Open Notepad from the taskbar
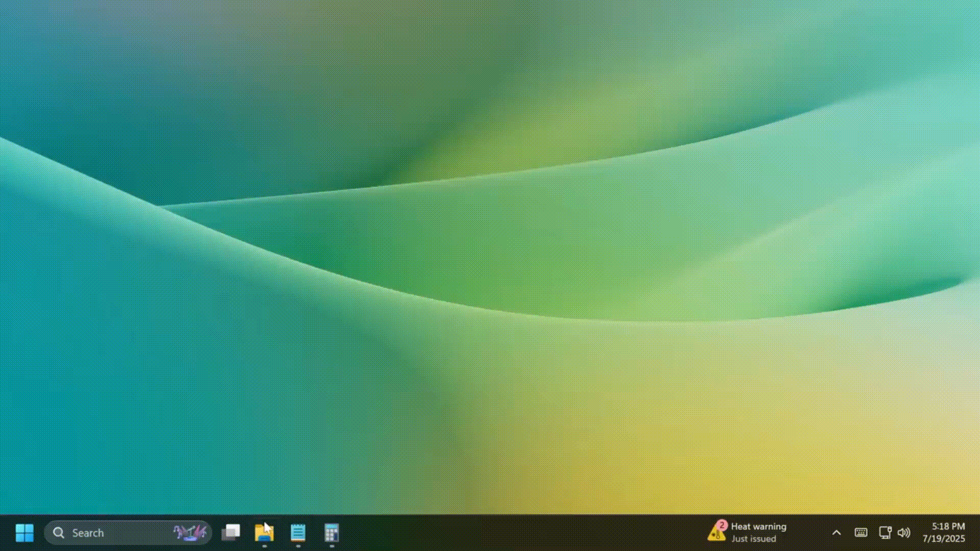980x551 pixels. click(x=298, y=533)
